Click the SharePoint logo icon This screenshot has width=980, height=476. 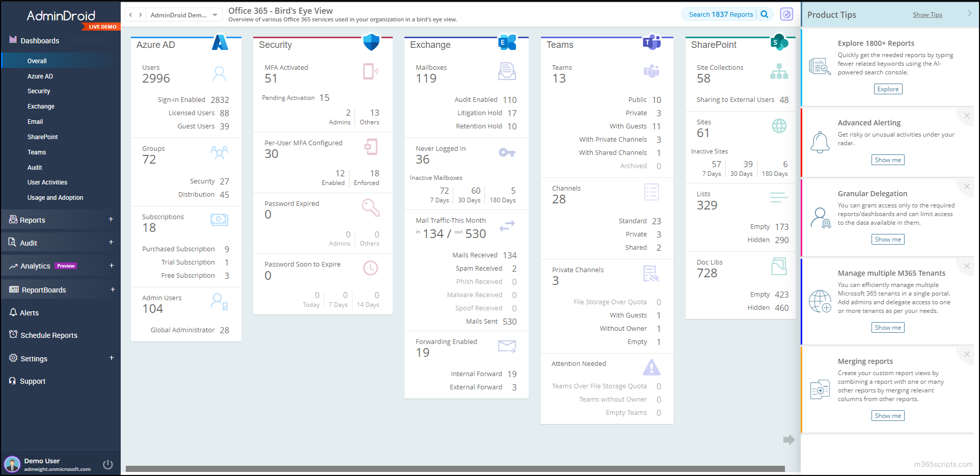point(779,42)
